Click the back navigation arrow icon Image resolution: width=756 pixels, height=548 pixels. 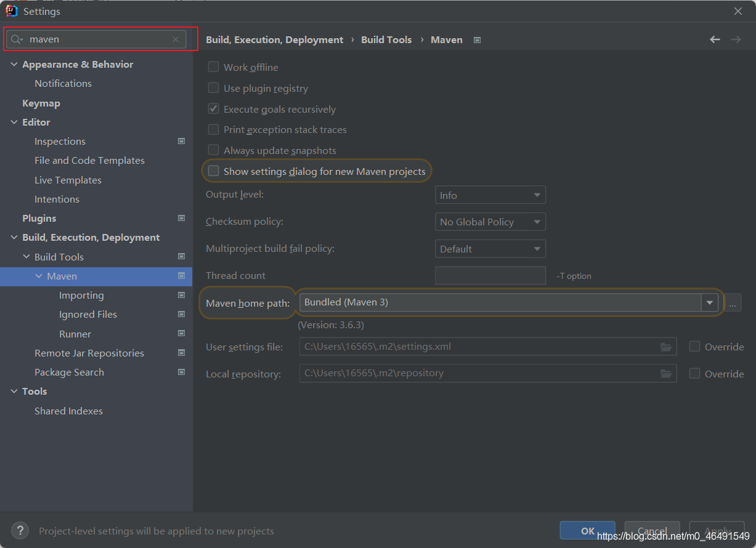point(715,39)
